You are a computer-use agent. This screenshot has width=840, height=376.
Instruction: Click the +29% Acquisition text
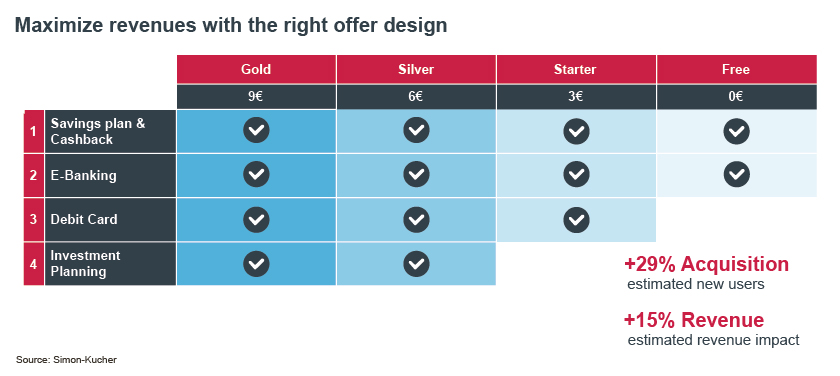[x=706, y=265]
